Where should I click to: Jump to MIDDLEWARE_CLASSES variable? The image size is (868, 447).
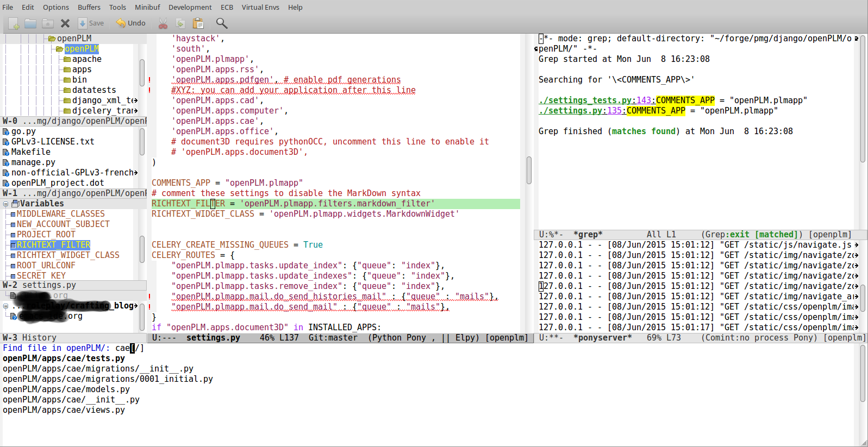60,214
